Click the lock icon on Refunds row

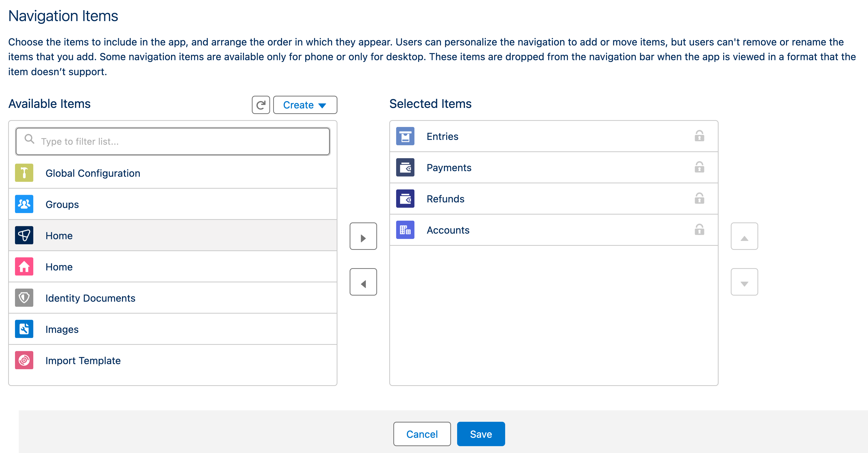tap(699, 198)
